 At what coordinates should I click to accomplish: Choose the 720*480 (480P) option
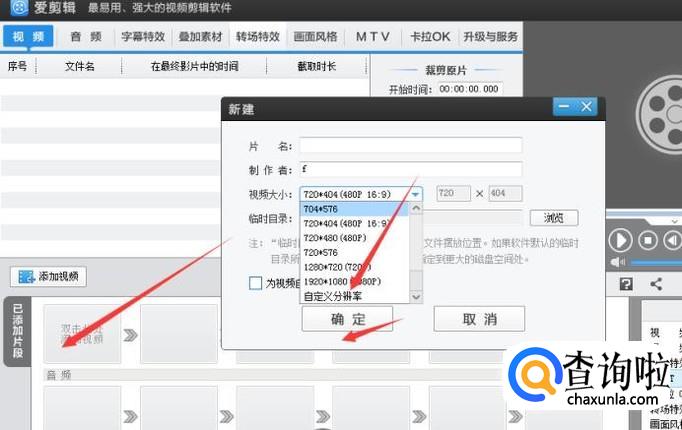tap(354, 238)
